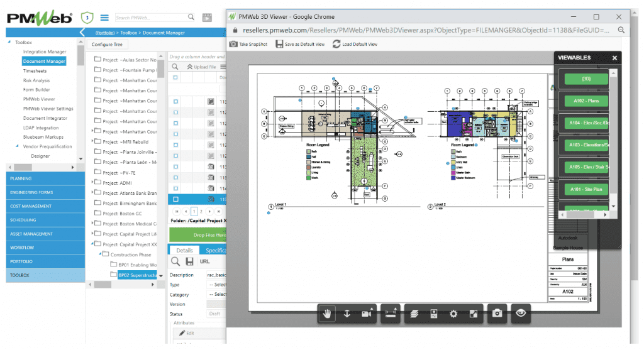Open the PLANNING section
Viewport: 644px width, 350px height.
[x=45, y=178]
